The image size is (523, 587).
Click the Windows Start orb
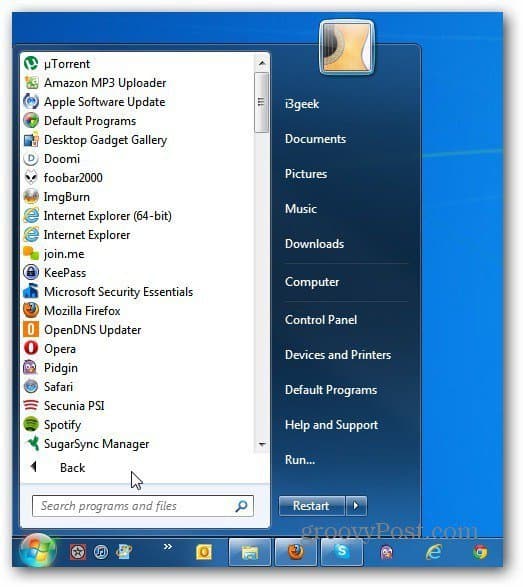38,551
